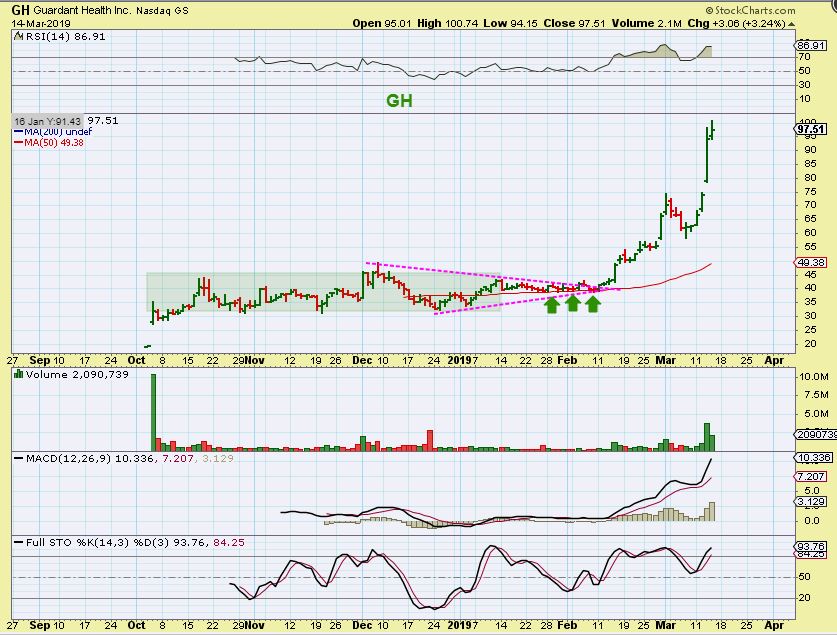Click the High 100.74 value
The image size is (837, 635).
(x=447, y=23)
